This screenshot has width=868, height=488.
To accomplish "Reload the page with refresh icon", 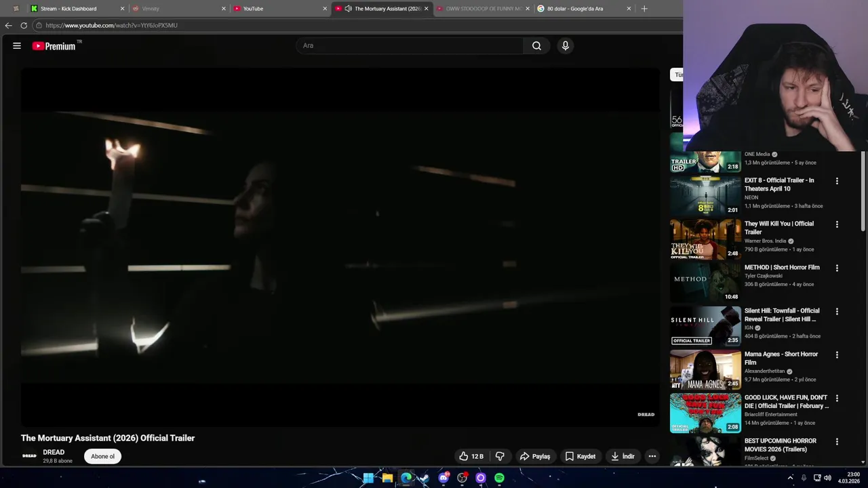I will click(x=24, y=25).
